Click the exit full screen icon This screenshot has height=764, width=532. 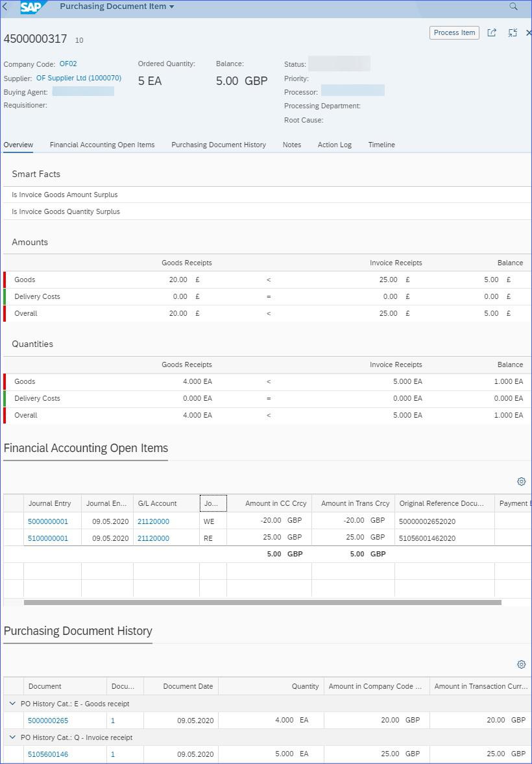(512, 32)
